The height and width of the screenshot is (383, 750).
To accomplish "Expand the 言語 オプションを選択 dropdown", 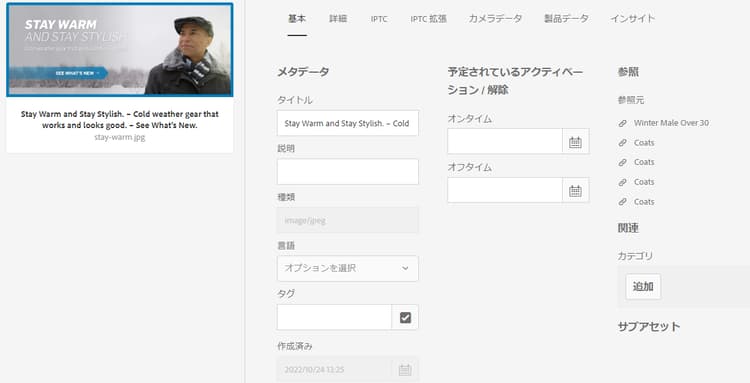I will point(348,268).
